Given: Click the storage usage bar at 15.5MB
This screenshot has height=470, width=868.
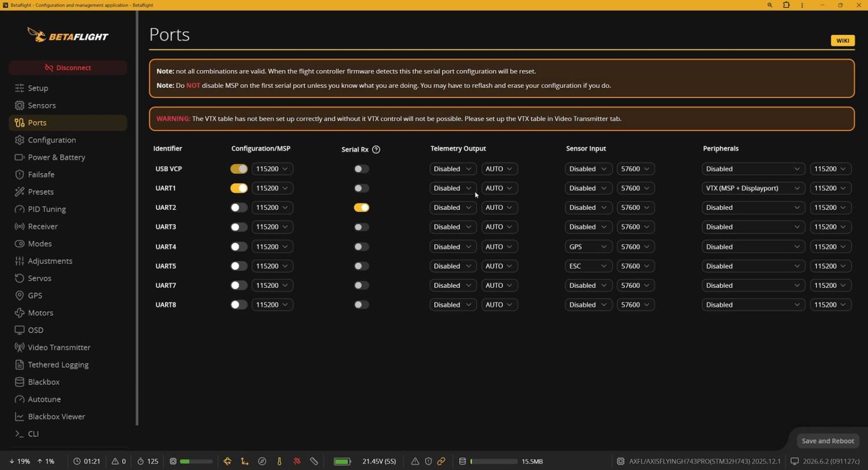Looking at the screenshot, I should coord(494,461).
